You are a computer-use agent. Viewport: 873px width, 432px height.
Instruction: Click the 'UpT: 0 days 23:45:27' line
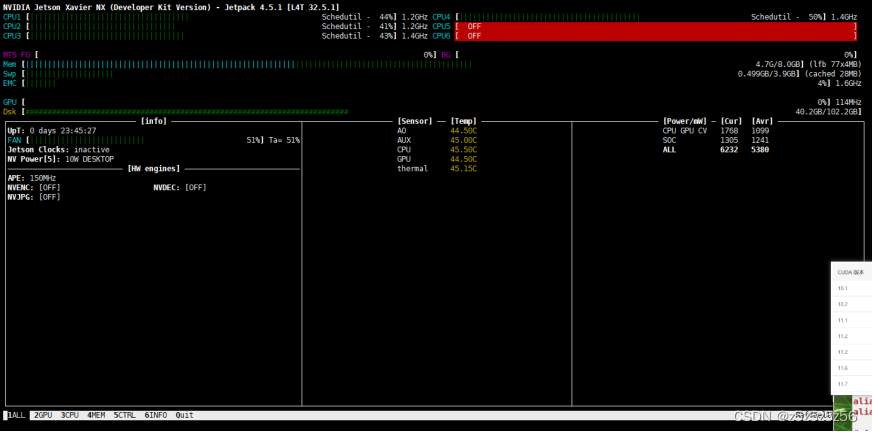(52, 131)
